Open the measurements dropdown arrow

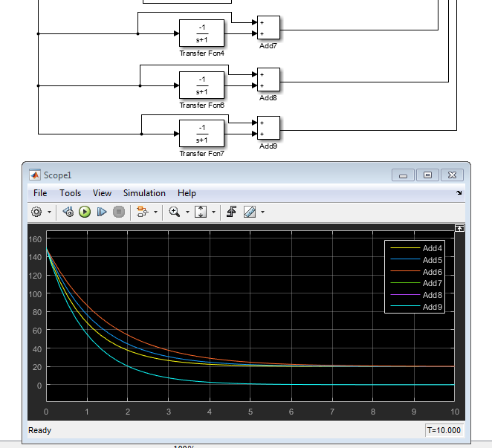262,212
